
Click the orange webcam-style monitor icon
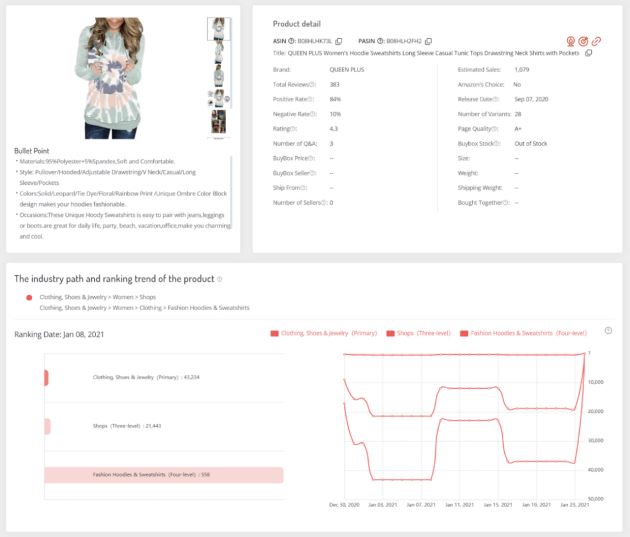click(571, 41)
